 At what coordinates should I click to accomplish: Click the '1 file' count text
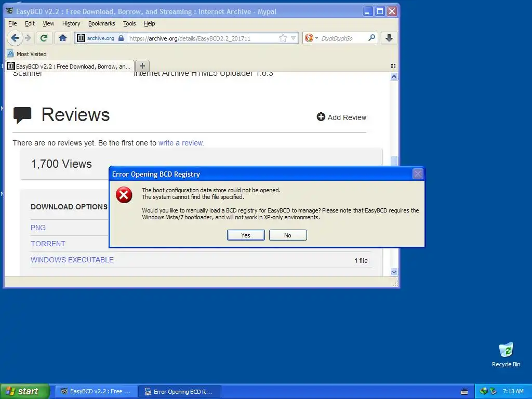tap(361, 261)
